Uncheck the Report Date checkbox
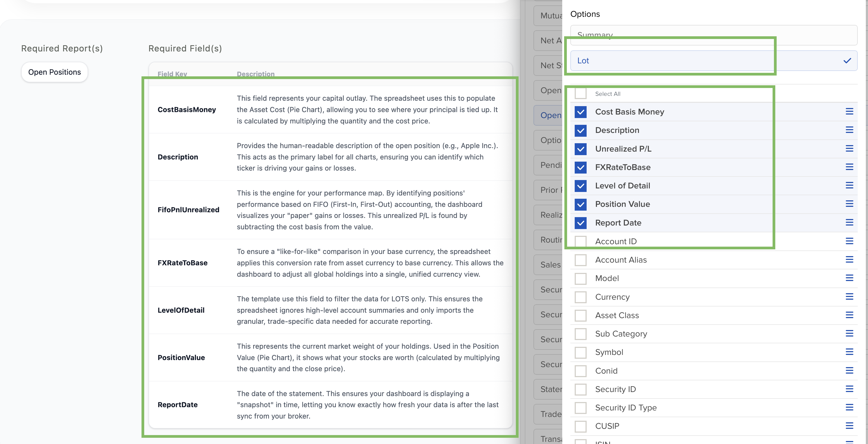 580,223
